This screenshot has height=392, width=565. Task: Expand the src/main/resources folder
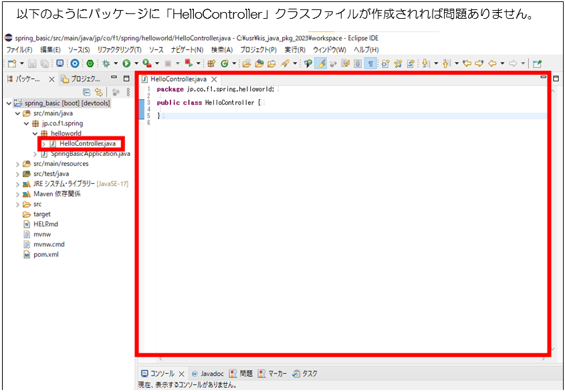tap(17, 164)
